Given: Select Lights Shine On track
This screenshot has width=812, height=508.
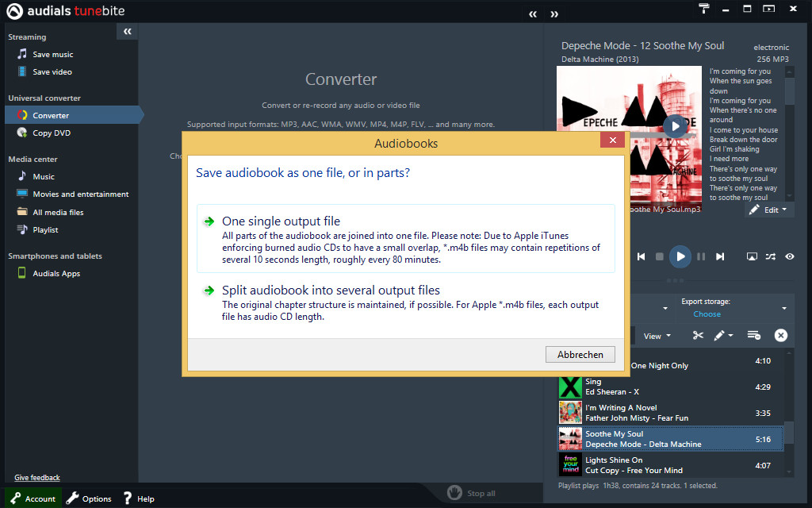Looking at the screenshot, I should point(671,465).
